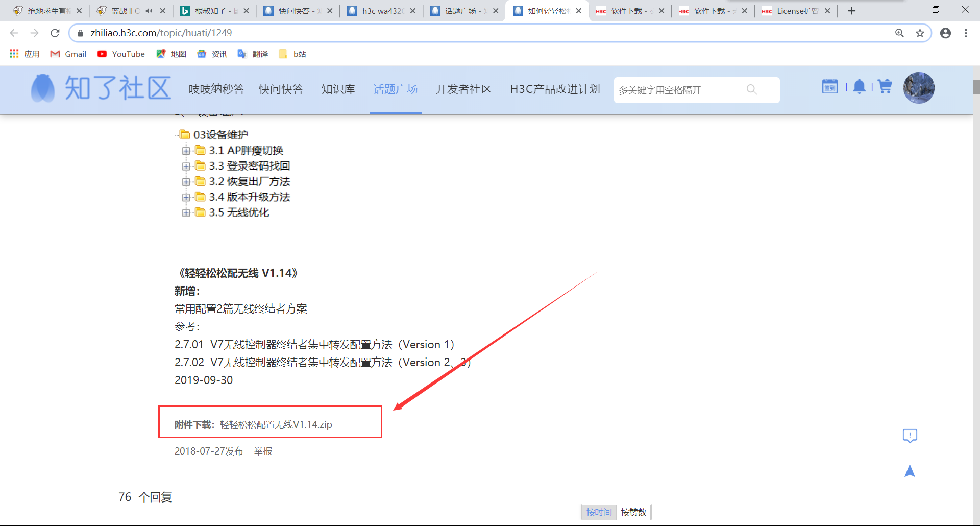The width and height of the screenshot is (980, 526).
Task: Click the user avatar picture
Action: (x=919, y=88)
